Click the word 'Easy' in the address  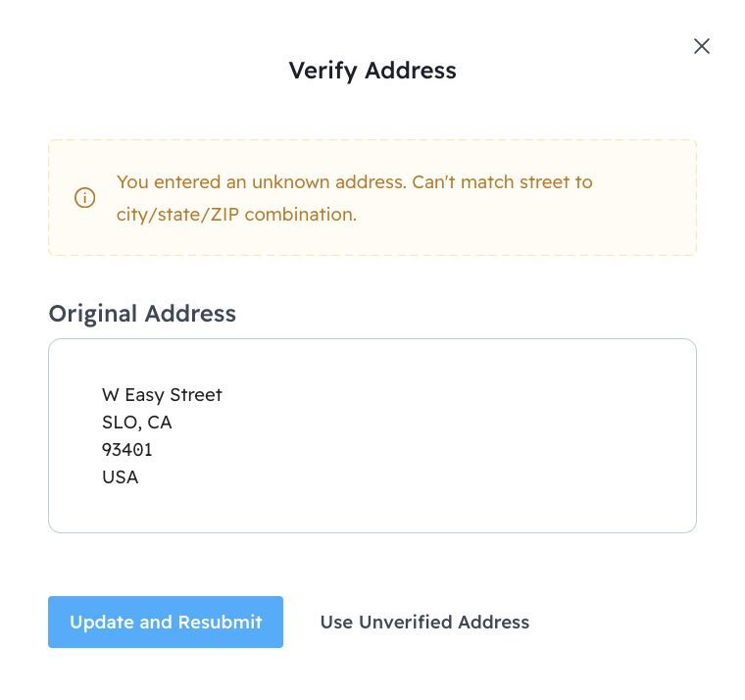(x=145, y=395)
